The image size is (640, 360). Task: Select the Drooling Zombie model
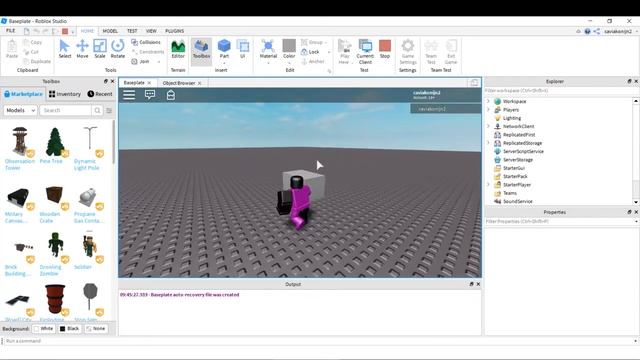[x=54, y=254]
